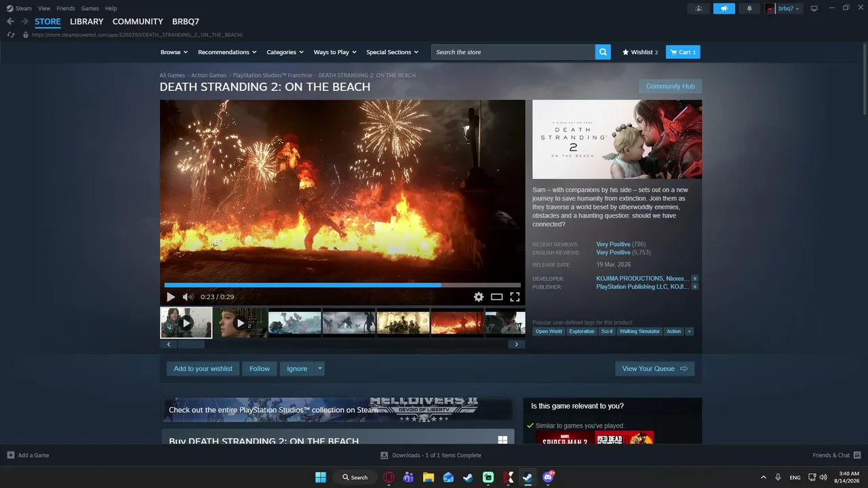
Task: Focus the Search the store field
Action: (x=513, y=52)
